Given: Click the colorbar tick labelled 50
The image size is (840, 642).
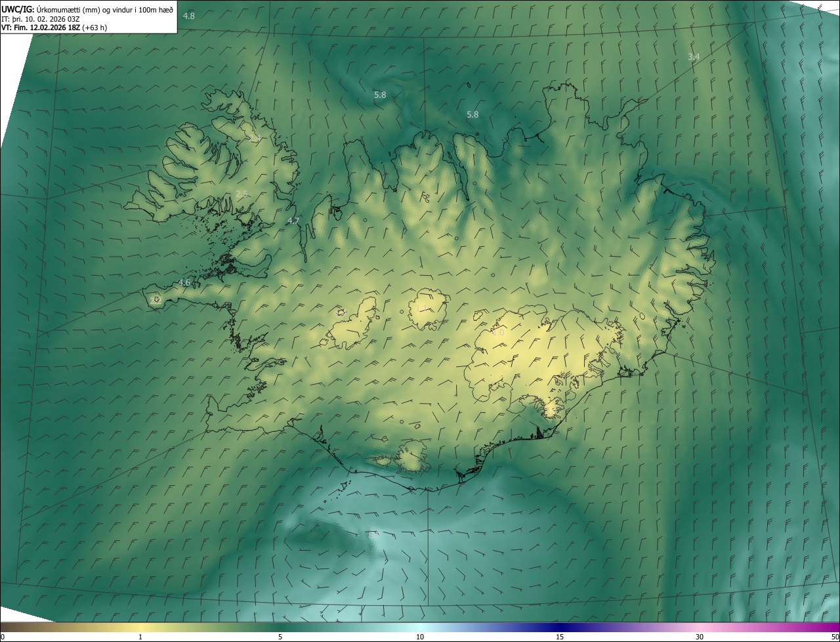Looking at the screenshot, I should (835, 637).
